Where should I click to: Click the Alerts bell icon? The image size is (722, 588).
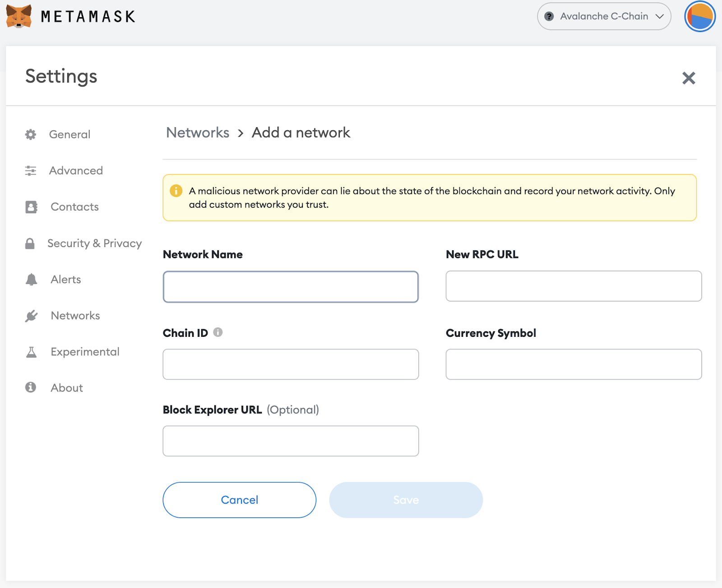31,280
